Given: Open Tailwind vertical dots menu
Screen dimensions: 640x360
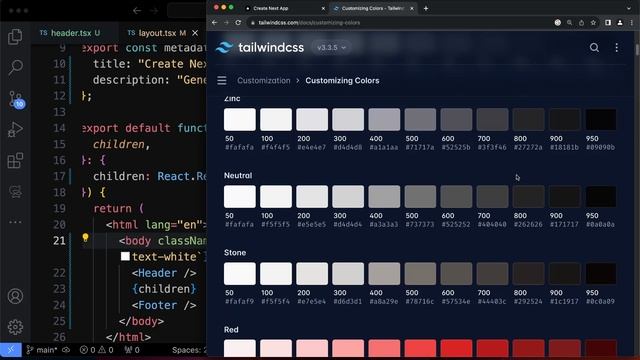Looking at the screenshot, I should click(x=616, y=48).
